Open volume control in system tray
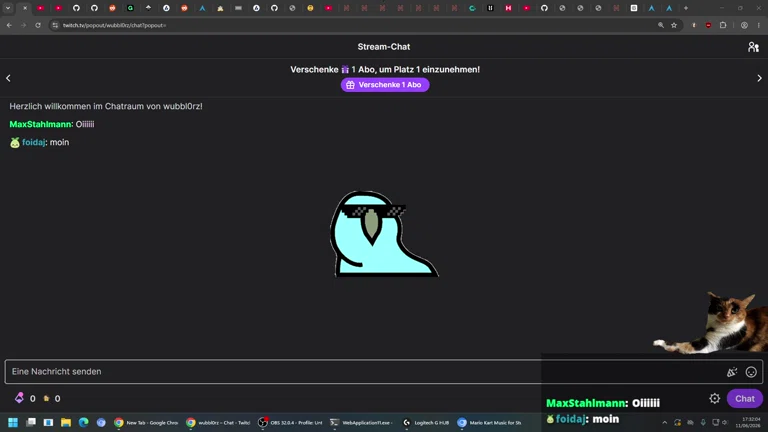 tap(725, 422)
